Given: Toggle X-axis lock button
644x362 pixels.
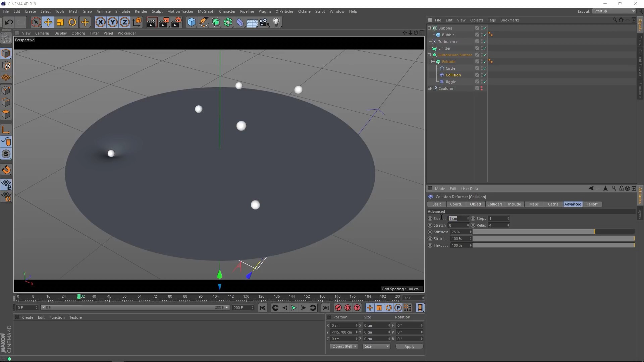Looking at the screenshot, I should pos(100,22).
